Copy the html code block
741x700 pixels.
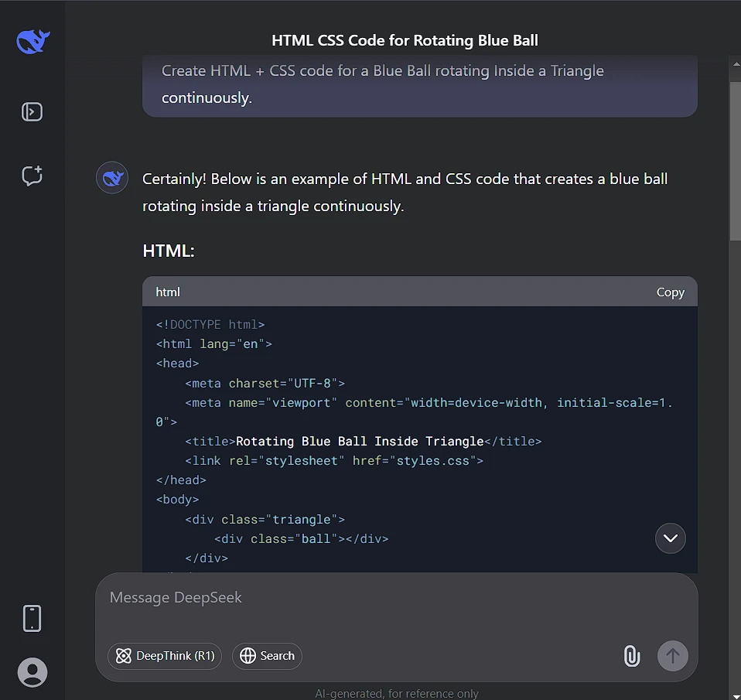(670, 292)
